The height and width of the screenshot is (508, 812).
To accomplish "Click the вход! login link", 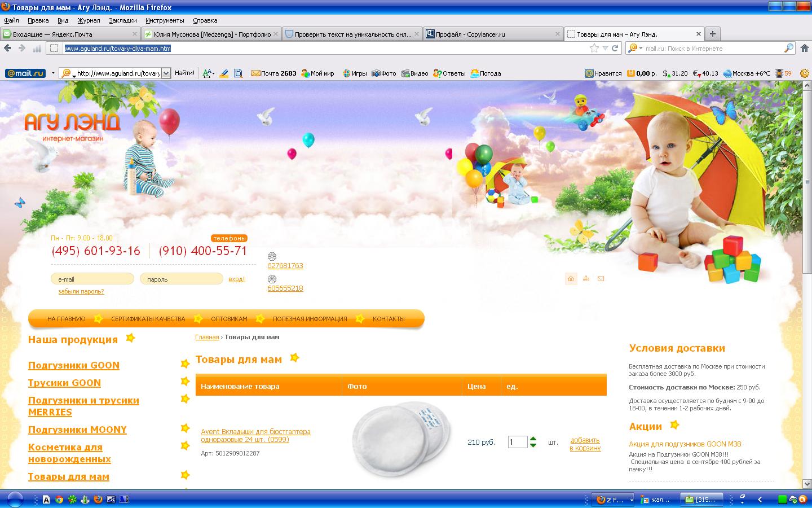I will coord(237,279).
